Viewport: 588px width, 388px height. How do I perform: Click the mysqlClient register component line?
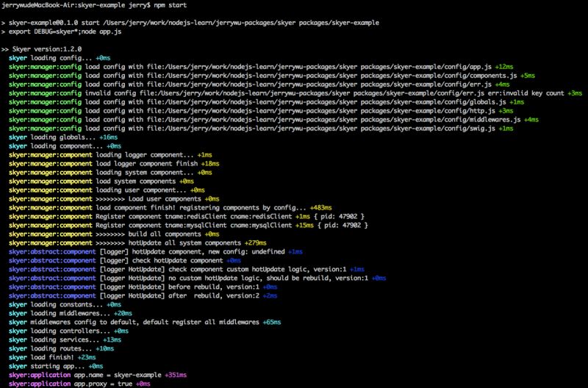coord(188,226)
